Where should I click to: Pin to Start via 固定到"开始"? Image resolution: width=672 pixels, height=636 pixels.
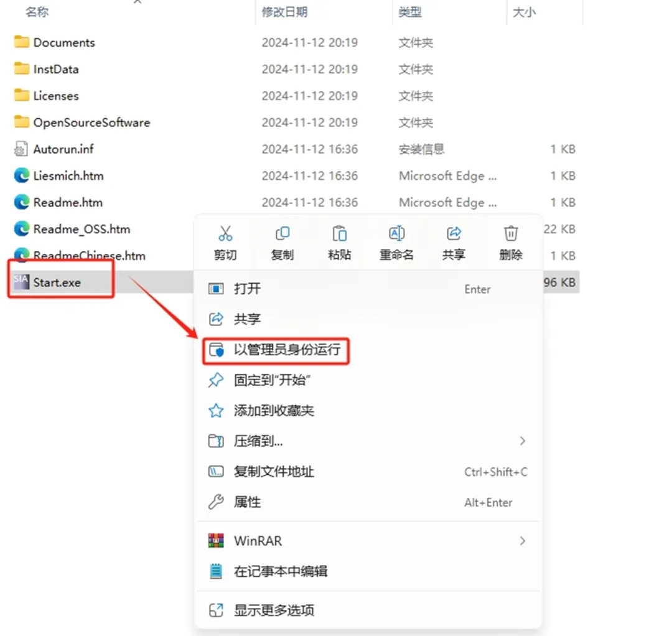coord(368,380)
